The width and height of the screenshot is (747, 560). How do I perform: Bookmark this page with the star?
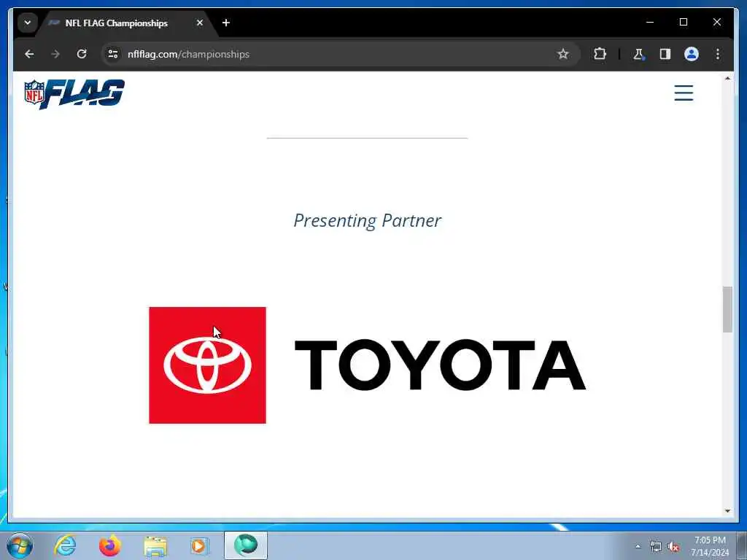(x=563, y=54)
